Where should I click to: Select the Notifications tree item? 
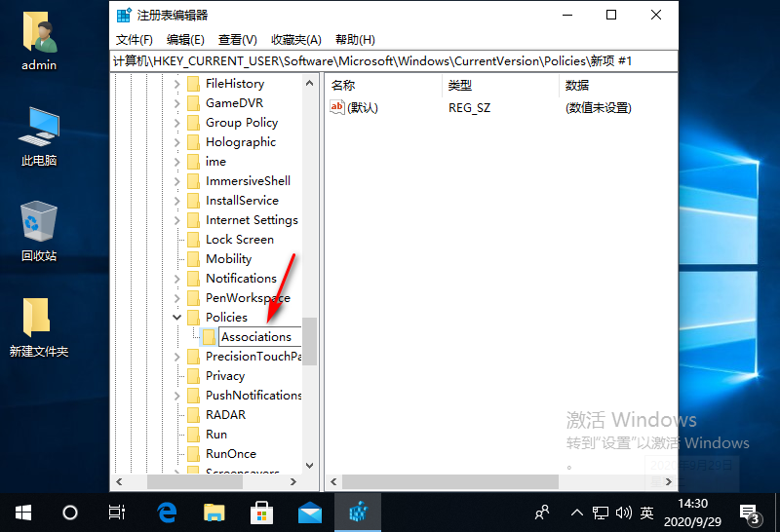point(241,279)
